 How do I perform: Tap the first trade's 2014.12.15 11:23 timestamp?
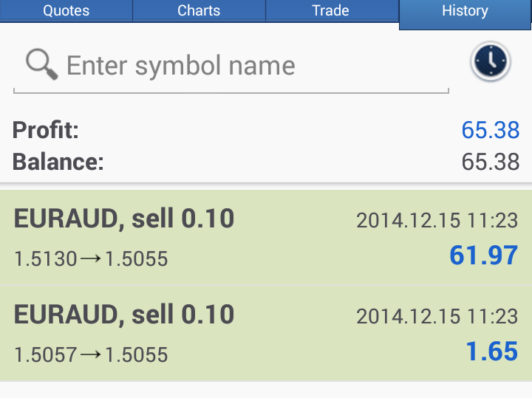click(437, 220)
